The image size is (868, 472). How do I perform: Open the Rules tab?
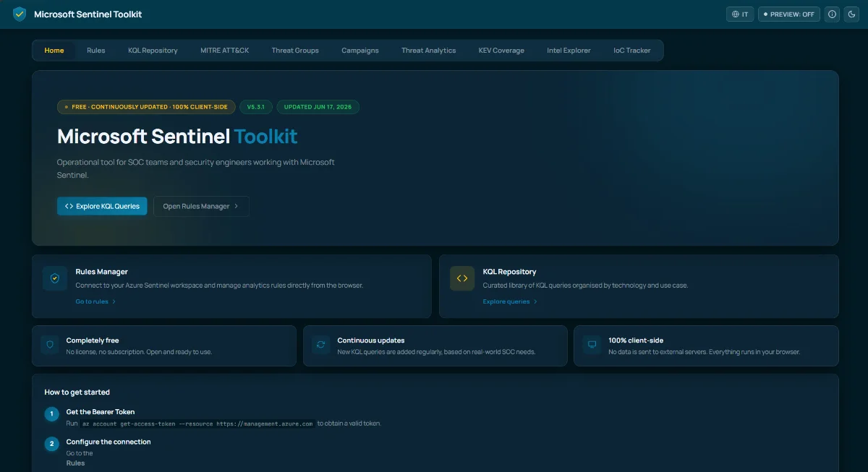(96, 51)
